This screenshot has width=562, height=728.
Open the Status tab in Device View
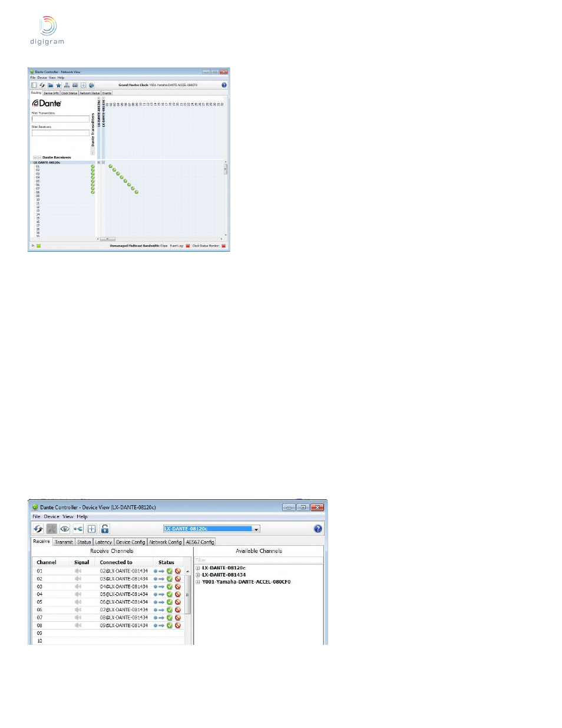(x=84, y=542)
